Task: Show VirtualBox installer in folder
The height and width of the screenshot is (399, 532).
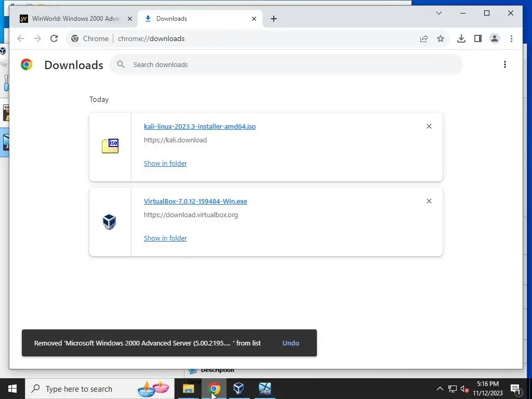Action: tap(165, 238)
